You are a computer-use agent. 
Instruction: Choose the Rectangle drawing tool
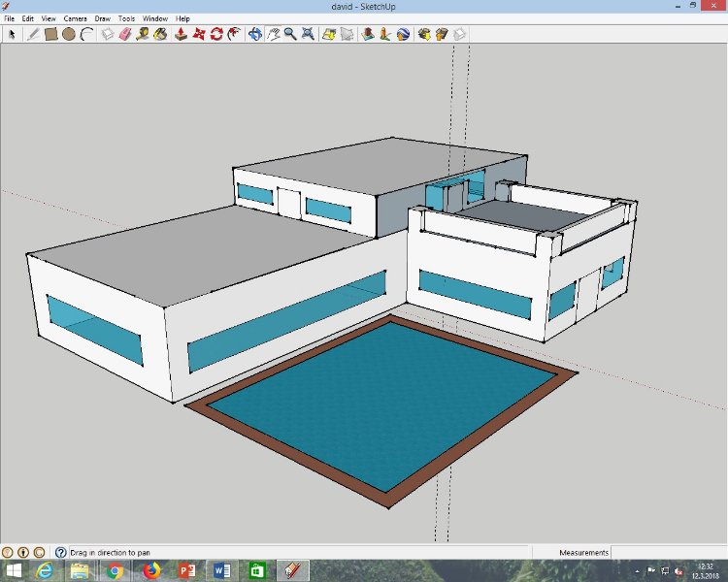(50, 34)
